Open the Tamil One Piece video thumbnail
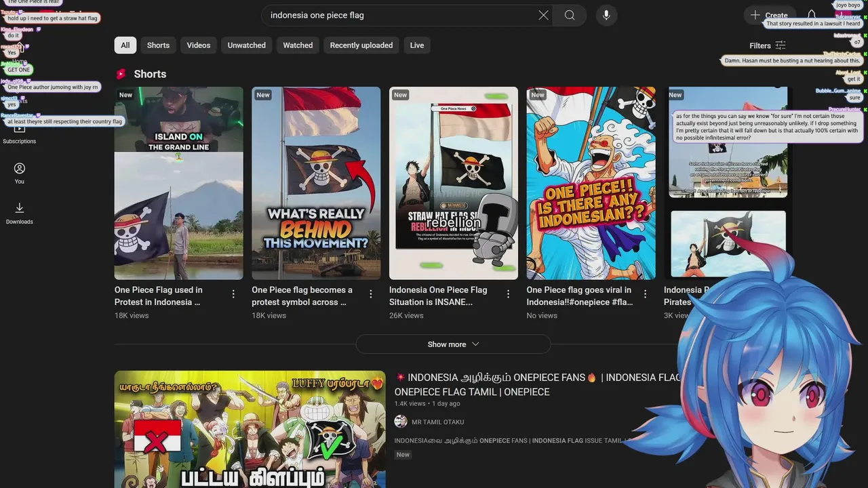This screenshot has width=868, height=488. coord(250,429)
